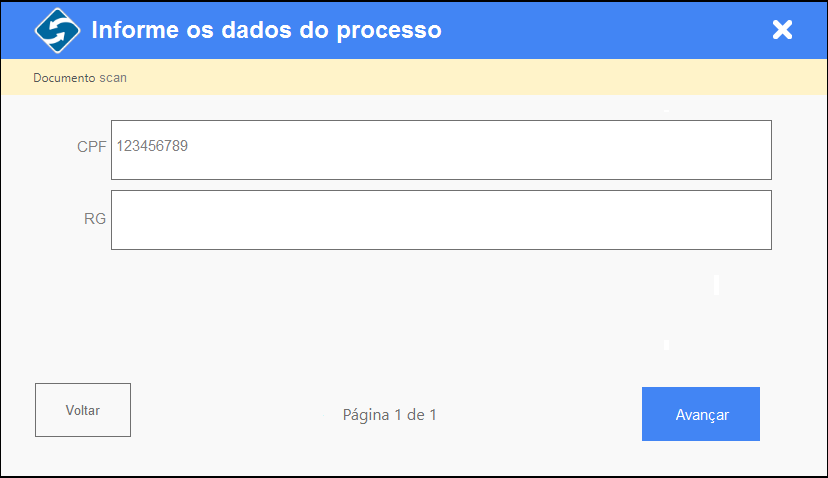This screenshot has height=478, width=828.
Task: Go back with the Voltar button
Action: point(83,410)
